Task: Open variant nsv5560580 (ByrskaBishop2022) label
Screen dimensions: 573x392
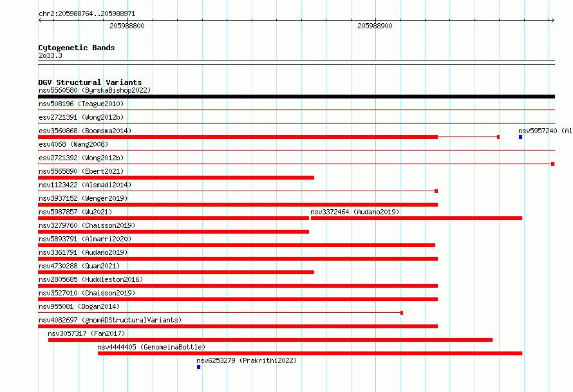Action: [95, 90]
